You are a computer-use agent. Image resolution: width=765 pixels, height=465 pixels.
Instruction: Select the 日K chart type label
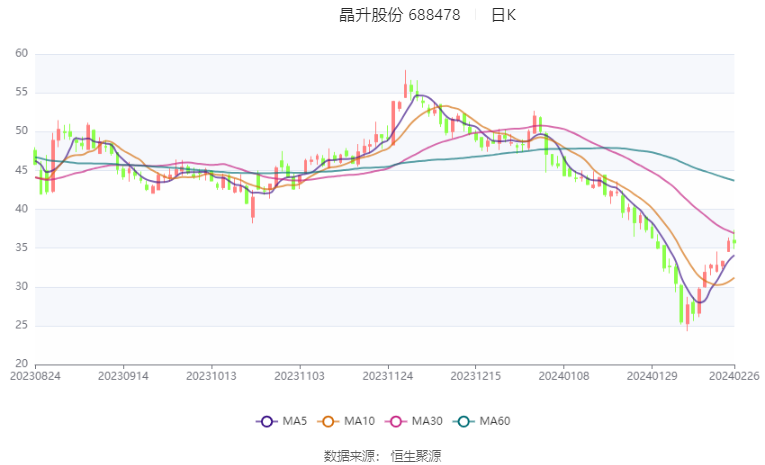coord(503,15)
